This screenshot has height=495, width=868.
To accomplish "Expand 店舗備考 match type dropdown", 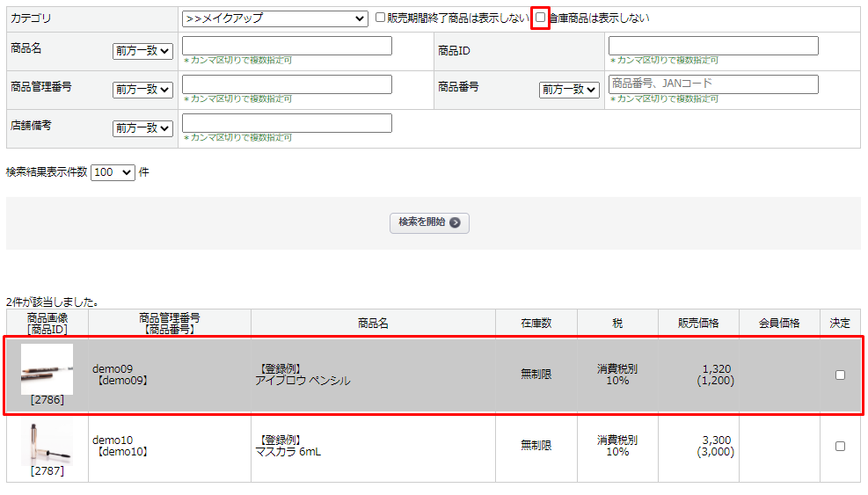I will click(142, 128).
